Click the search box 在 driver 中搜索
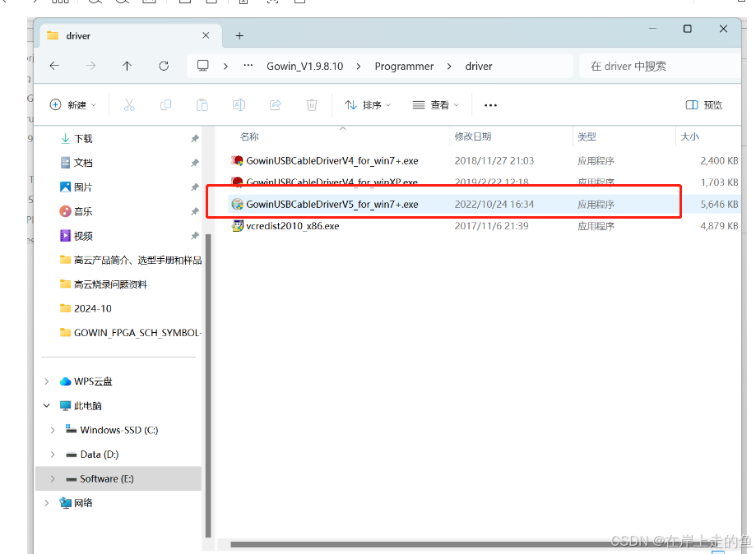 click(660, 66)
